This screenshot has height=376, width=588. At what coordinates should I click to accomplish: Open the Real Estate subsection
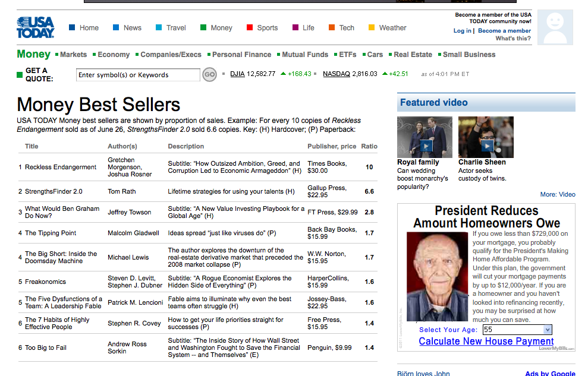413,55
